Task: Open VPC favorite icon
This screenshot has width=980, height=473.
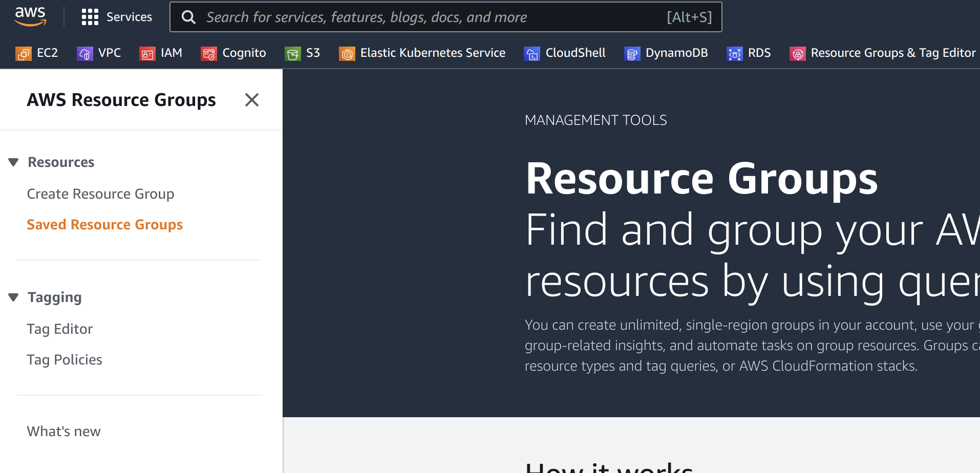Action: tap(84, 53)
